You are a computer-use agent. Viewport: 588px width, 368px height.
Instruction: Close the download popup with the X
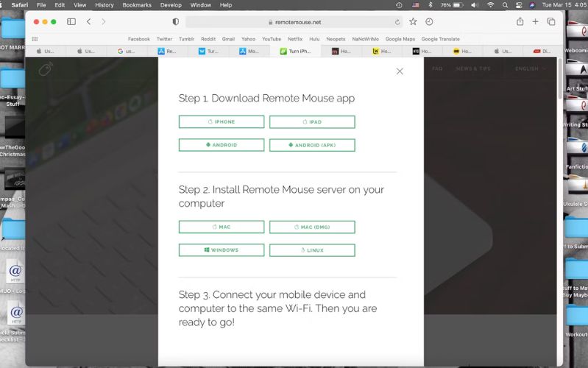[400, 71]
